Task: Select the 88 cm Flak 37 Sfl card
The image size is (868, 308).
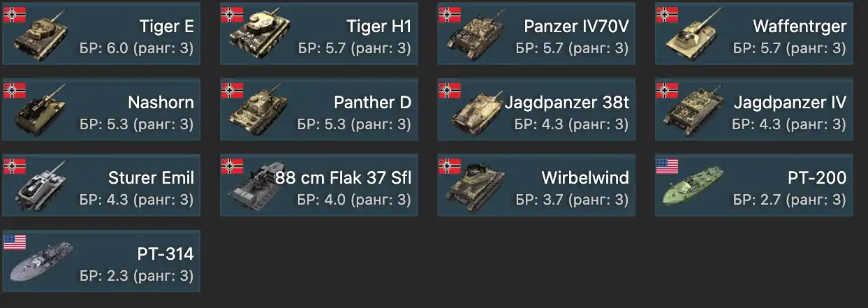Action: 319,185
